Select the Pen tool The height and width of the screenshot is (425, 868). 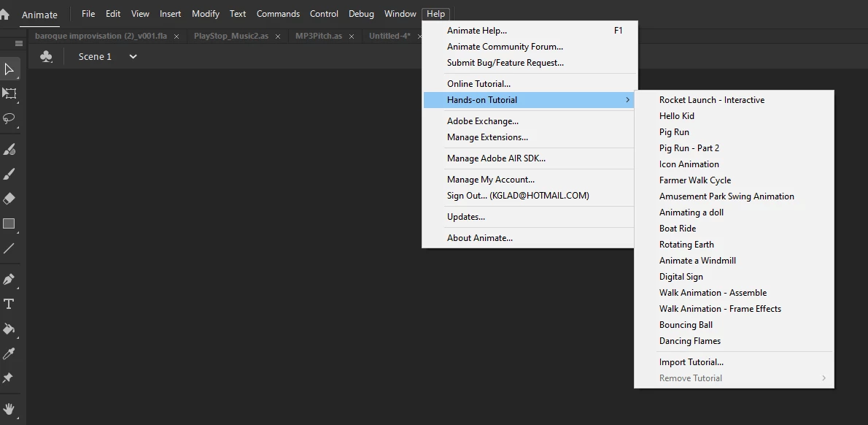tap(9, 279)
